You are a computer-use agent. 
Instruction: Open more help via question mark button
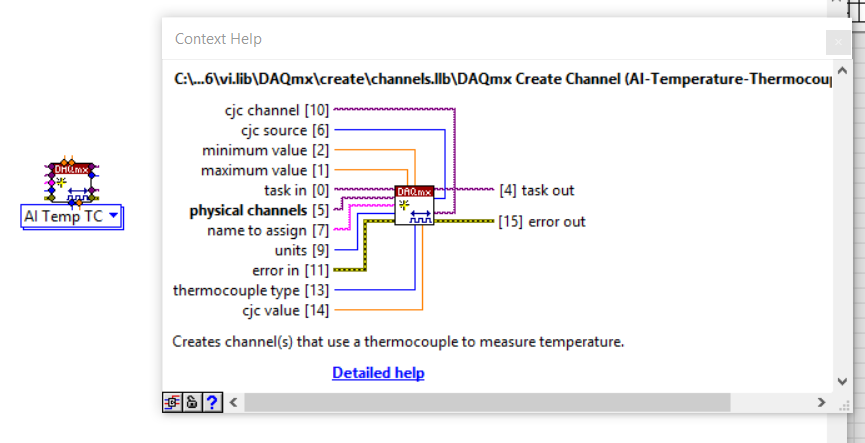pos(212,402)
